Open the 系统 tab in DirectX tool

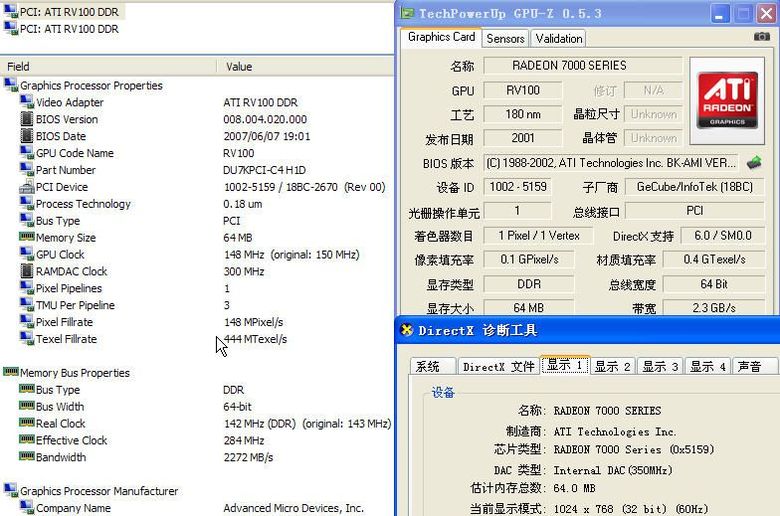(x=432, y=367)
